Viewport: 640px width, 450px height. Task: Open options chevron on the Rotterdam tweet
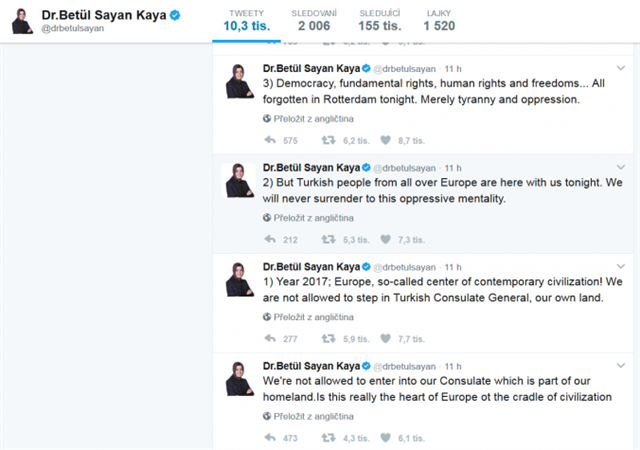pyautogui.click(x=620, y=69)
